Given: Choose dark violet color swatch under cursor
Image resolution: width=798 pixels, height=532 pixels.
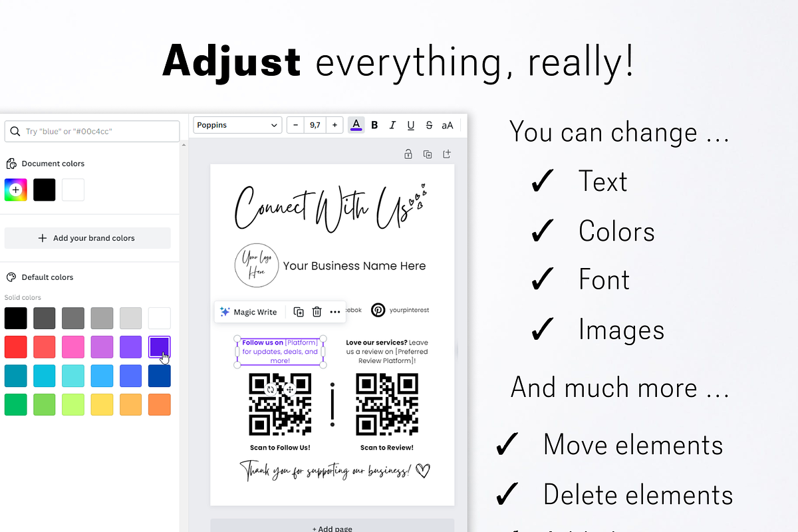Looking at the screenshot, I should point(160,347).
